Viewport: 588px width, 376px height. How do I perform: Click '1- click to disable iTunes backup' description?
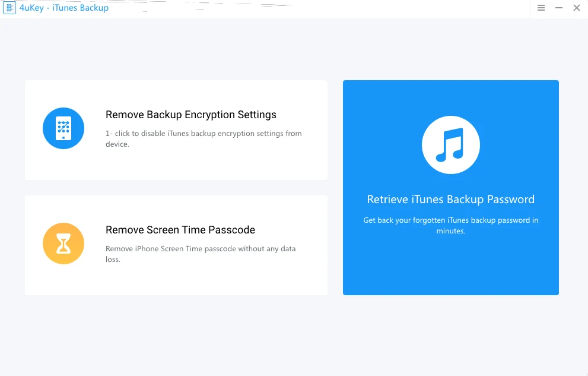(204, 138)
